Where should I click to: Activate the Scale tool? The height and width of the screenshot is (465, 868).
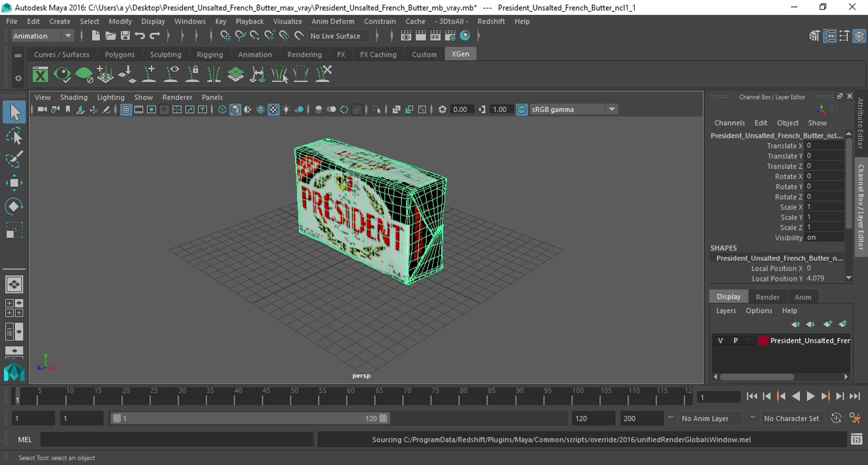coord(14,230)
